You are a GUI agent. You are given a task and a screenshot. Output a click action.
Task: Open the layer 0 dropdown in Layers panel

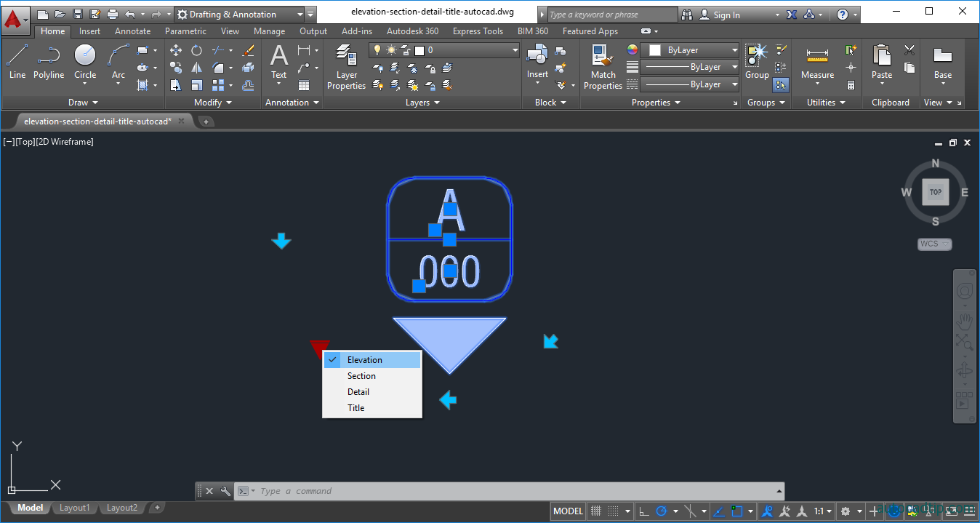pos(514,49)
